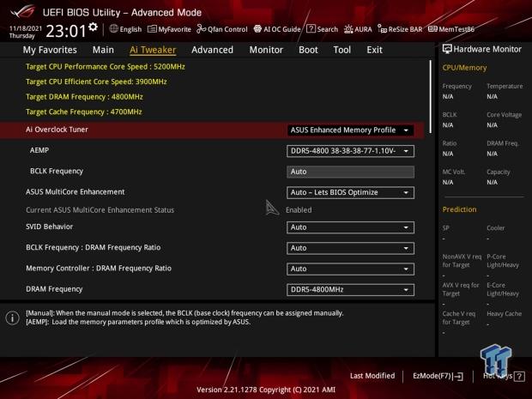Click the CPU/Memory heading in Hardware Monitor
This screenshot has width=532, height=399.
click(x=464, y=68)
